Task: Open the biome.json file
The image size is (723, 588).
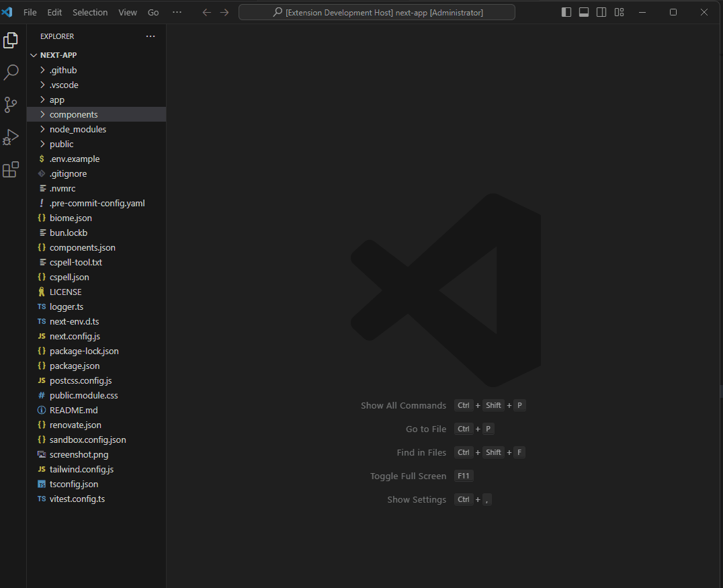Action: [96, 218]
